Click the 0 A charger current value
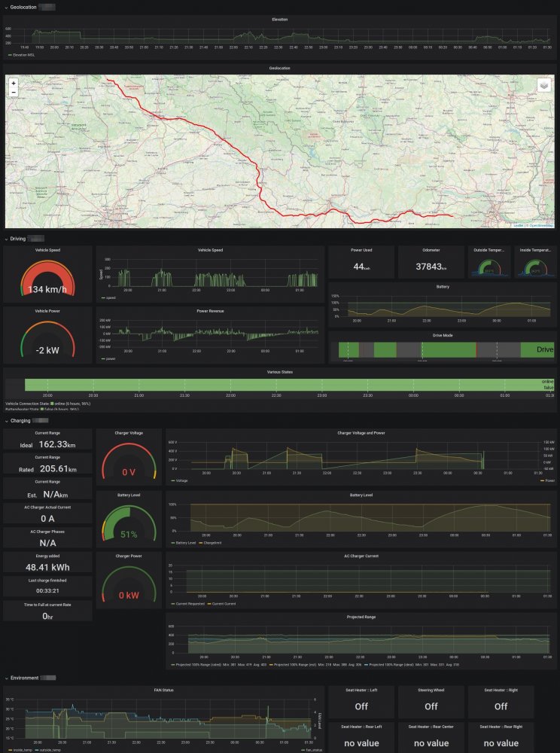The image size is (560, 753). [x=47, y=519]
